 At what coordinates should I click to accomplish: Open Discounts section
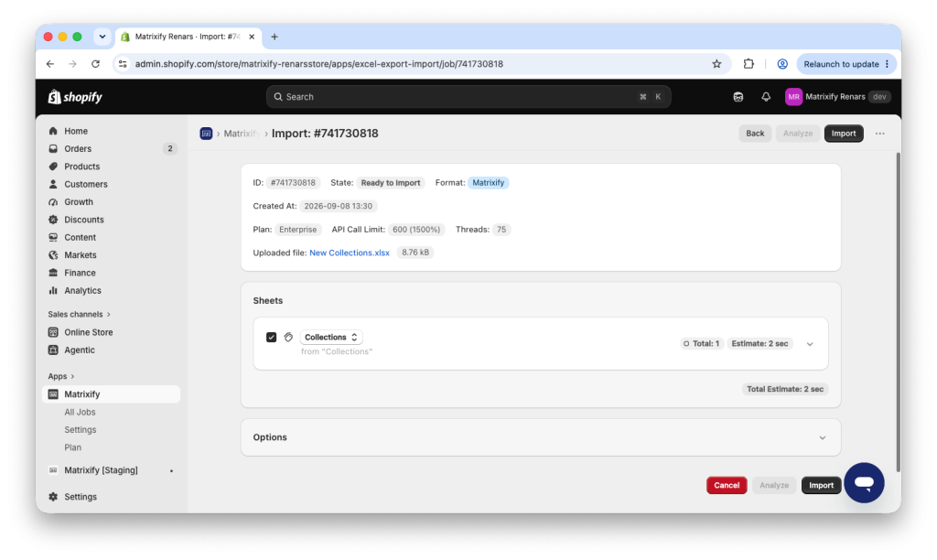tap(83, 220)
